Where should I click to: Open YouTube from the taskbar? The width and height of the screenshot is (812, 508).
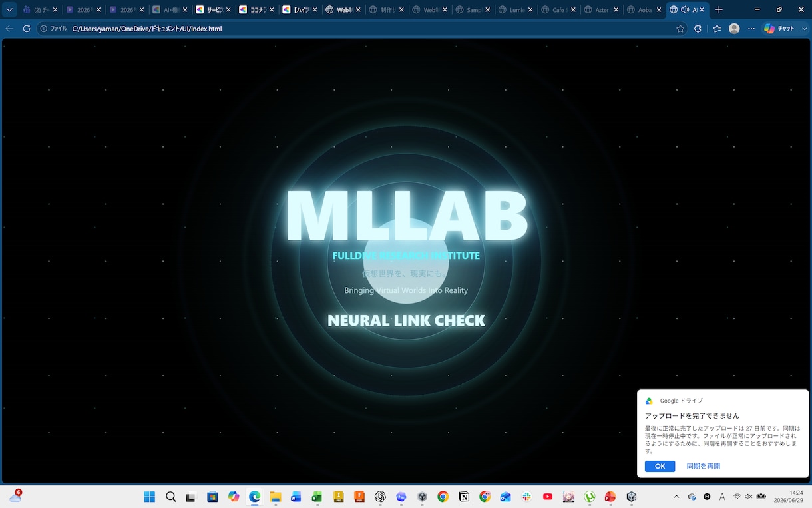pyautogui.click(x=548, y=497)
